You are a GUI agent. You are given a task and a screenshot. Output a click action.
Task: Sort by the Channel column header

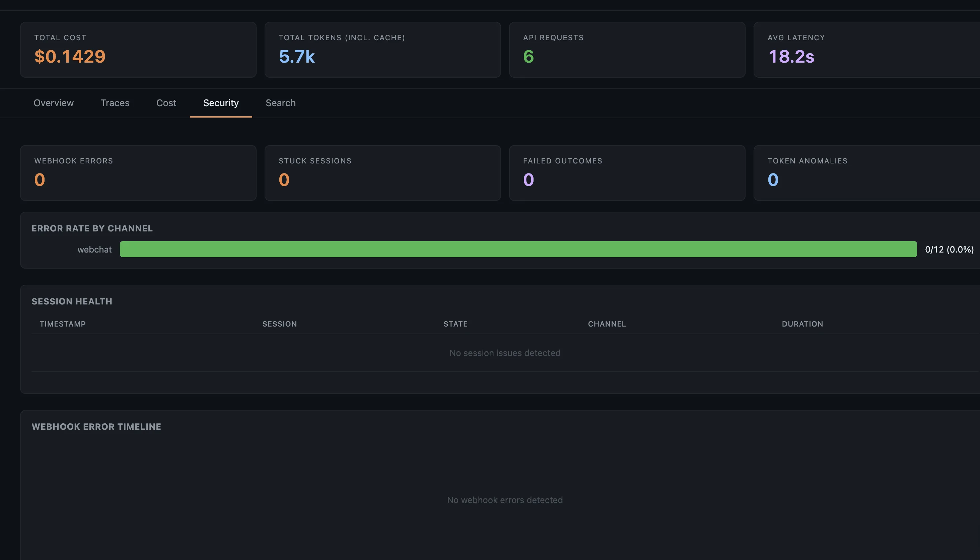[607, 324]
